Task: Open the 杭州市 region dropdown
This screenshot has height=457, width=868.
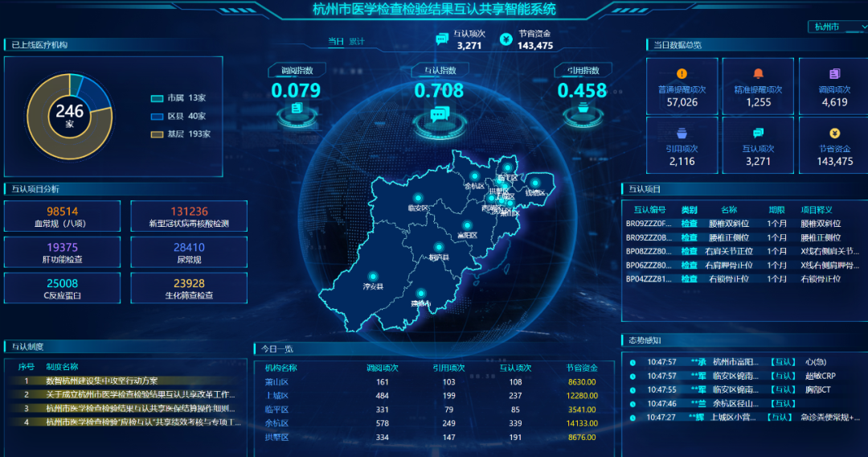Action: click(x=836, y=27)
